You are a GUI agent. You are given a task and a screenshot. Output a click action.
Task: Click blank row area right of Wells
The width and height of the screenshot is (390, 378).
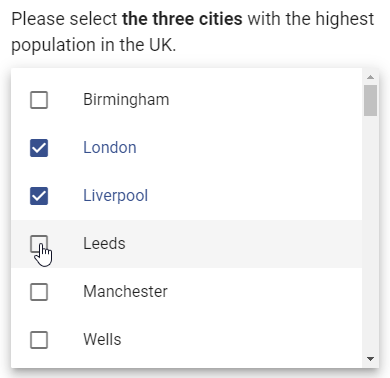[240, 340]
